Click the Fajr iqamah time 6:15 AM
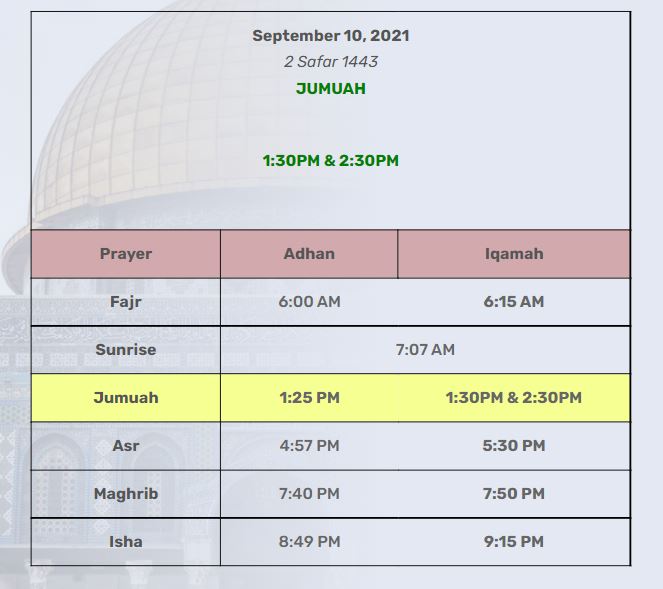 [514, 302]
